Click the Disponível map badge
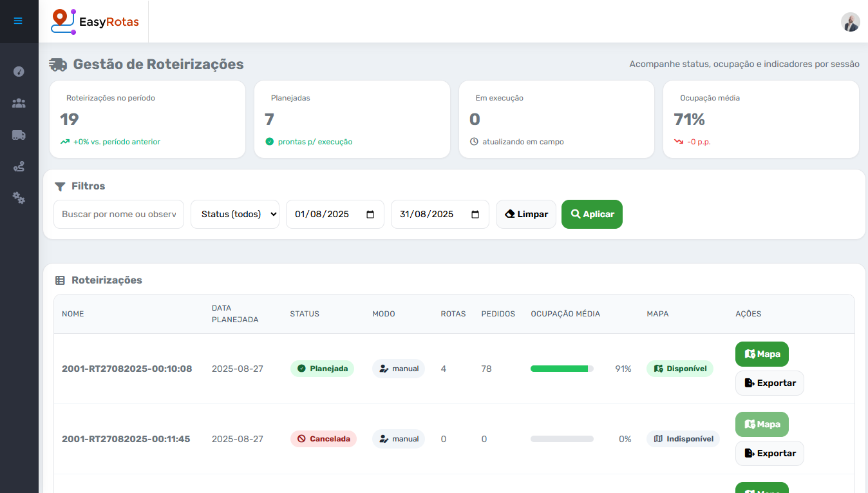The width and height of the screenshot is (868, 493). (680, 369)
